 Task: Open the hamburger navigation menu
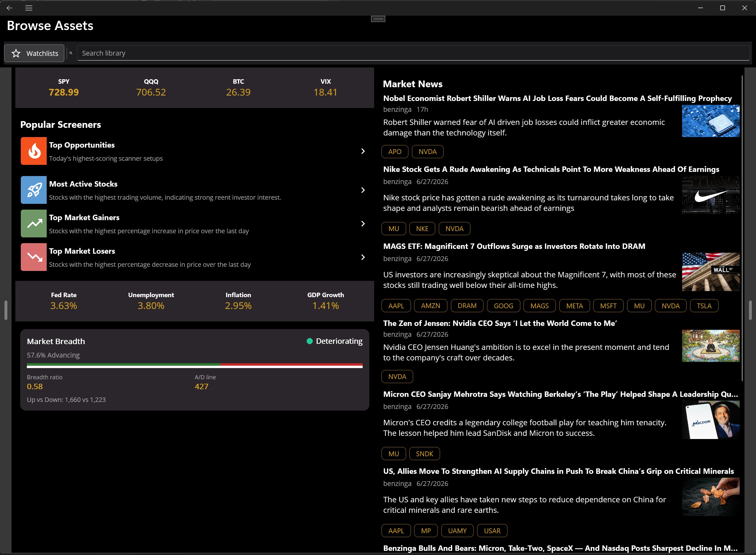point(28,8)
